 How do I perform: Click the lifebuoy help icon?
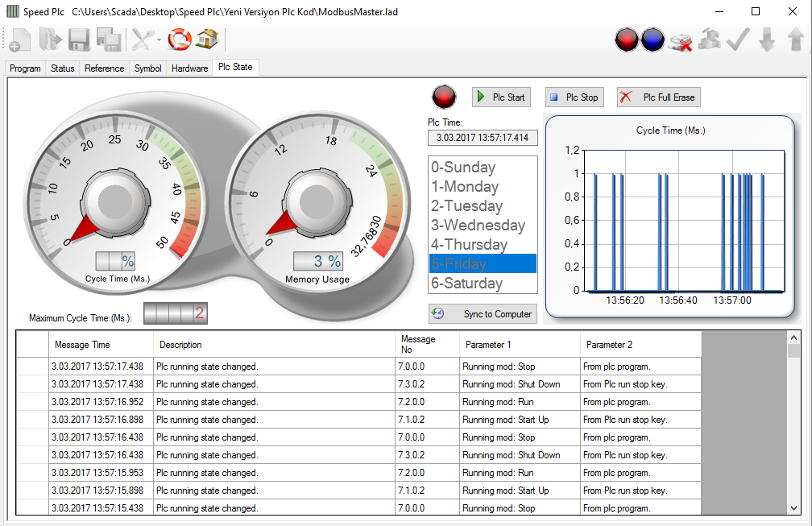click(x=180, y=39)
